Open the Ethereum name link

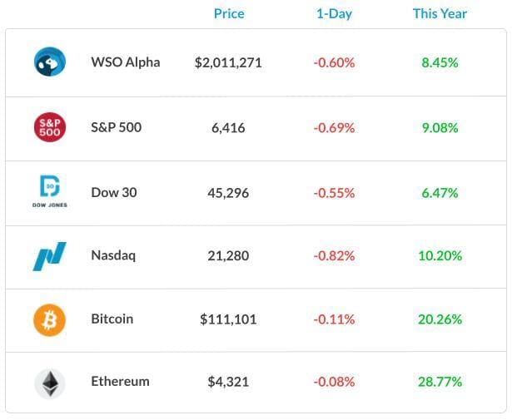pos(120,381)
